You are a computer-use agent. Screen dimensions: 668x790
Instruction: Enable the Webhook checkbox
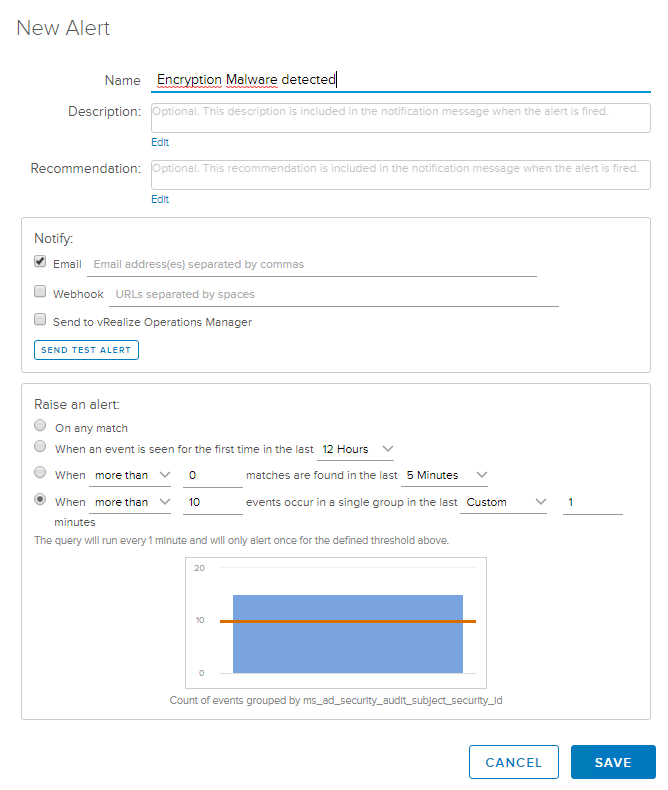[x=40, y=292]
